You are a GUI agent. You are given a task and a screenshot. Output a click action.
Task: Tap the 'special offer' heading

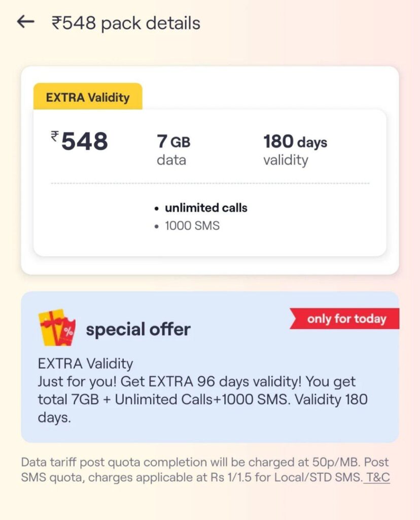tap(138, 330)
